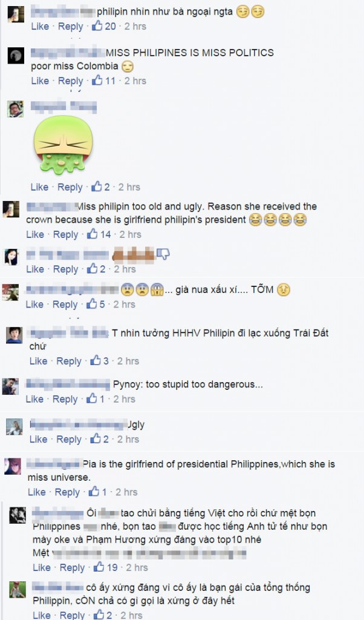Like the "già nua xấu xí" comment
The image size is (364, 620).
[x=34, y=304]
